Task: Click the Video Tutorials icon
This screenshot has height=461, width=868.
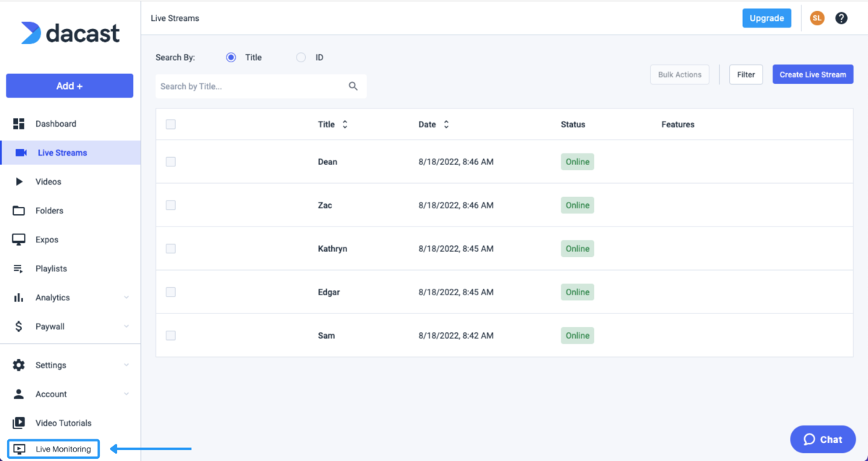Action: coord(19,423)
